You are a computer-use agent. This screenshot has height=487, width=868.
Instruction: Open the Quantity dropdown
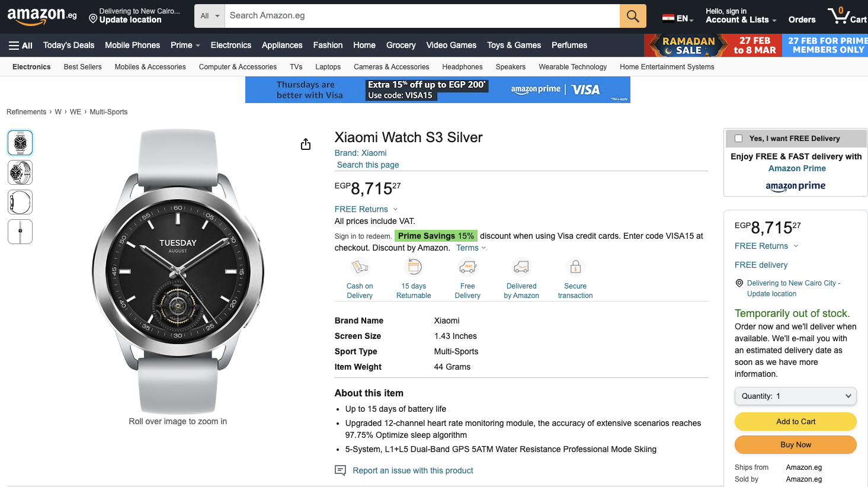(796, 396)
